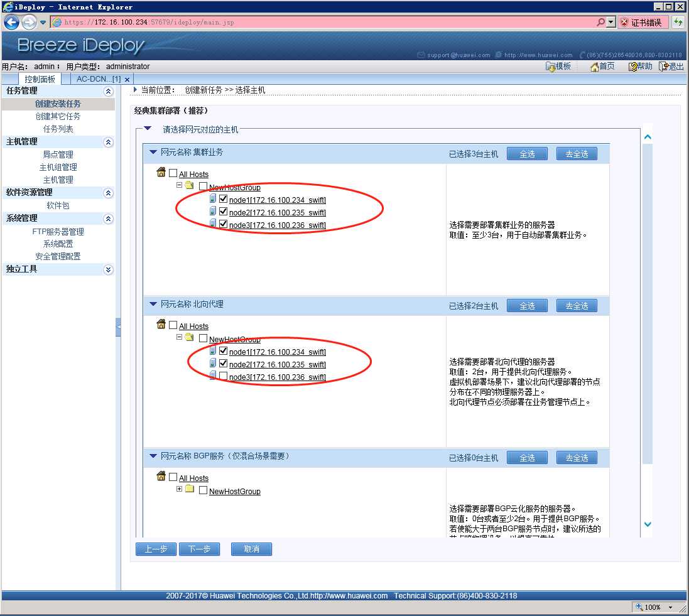Uncheck node1 checkbox in 北向代理
The width and height of the screenshot is (689, 616).
223,351
